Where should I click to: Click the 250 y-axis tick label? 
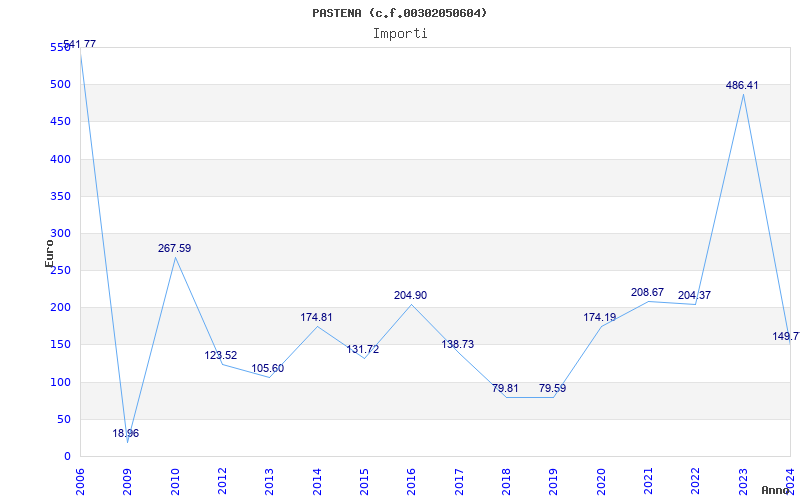(x=60, y=270)
